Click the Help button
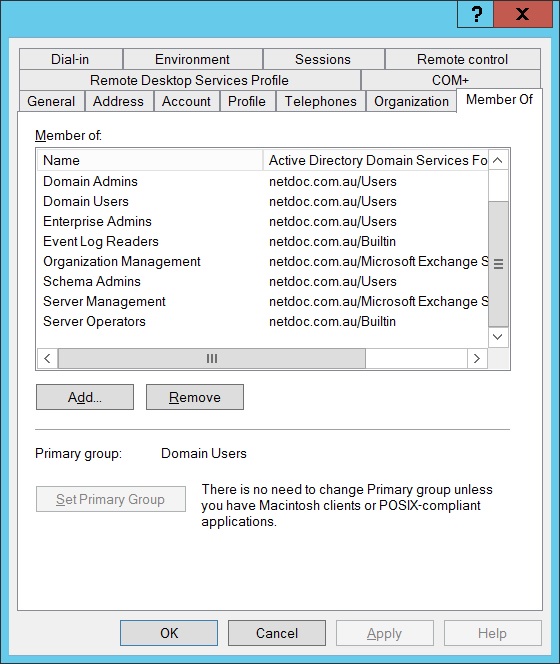The image size is (560, 664). tap(493, 633)
